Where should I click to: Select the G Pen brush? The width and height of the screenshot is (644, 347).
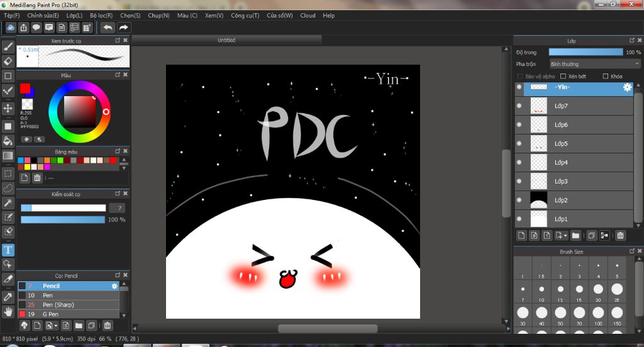[68, 314]
